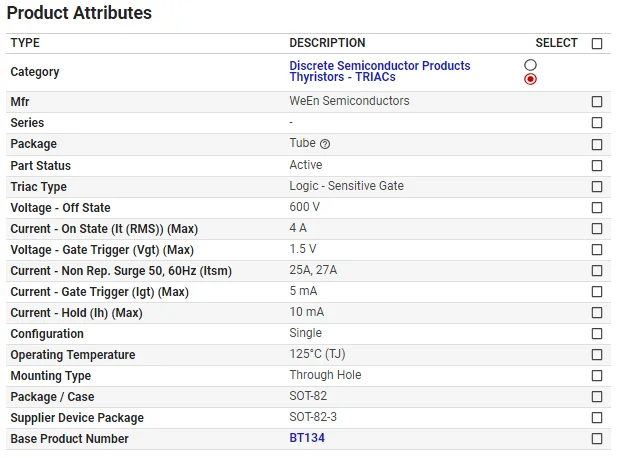Open the Discrete Semiconductor Products link
Screen dimensions: 625x458
[379, 66]
